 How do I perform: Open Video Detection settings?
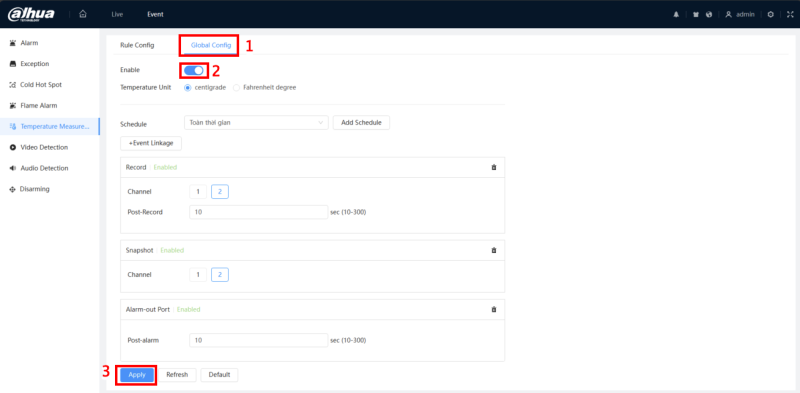[49, 147]
